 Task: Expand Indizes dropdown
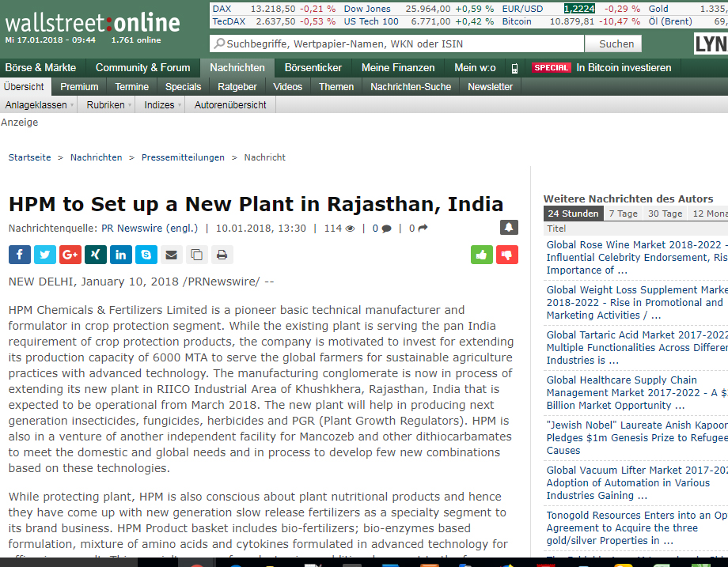162,105
